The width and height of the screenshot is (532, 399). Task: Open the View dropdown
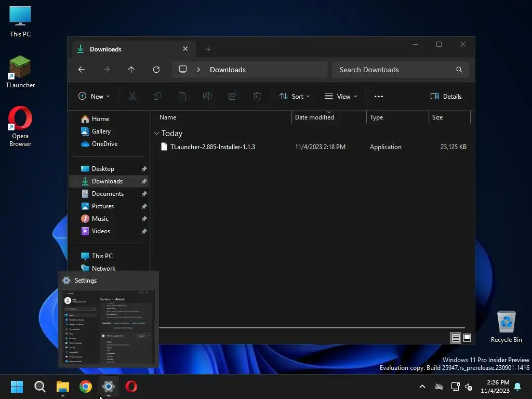click(x=341, y=96)
